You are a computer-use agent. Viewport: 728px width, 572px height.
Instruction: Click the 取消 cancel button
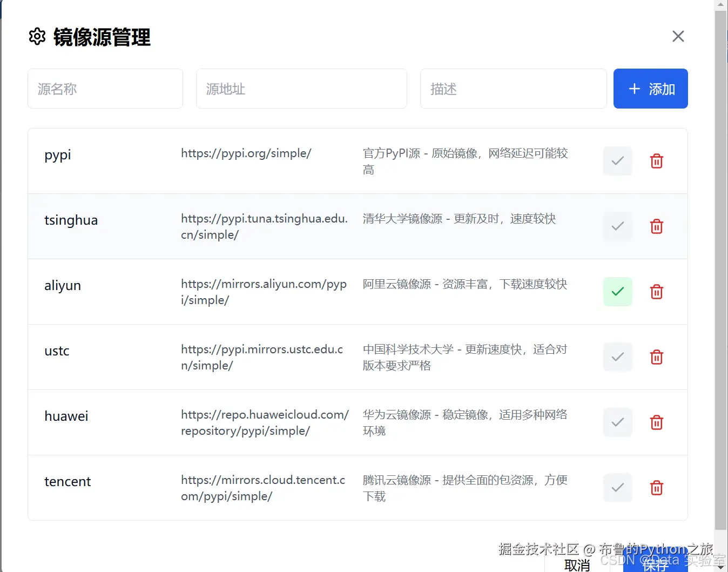coord(577,565)
